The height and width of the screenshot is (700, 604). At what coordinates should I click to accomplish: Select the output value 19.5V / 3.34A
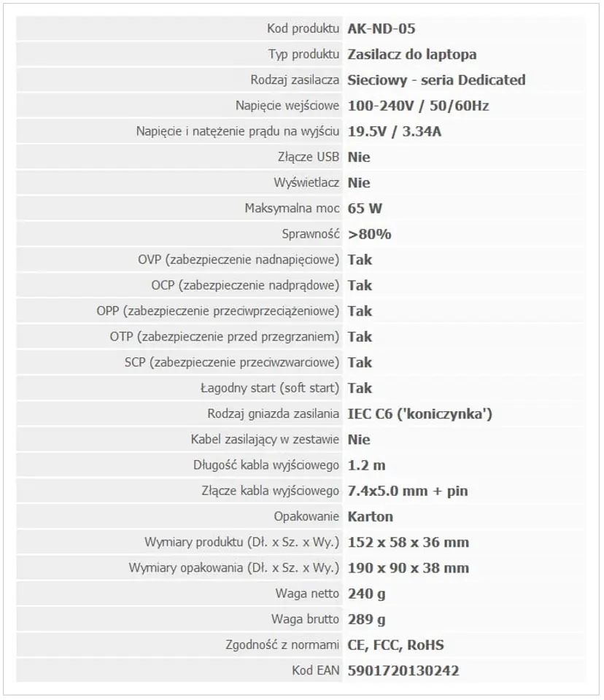point(395,131)
